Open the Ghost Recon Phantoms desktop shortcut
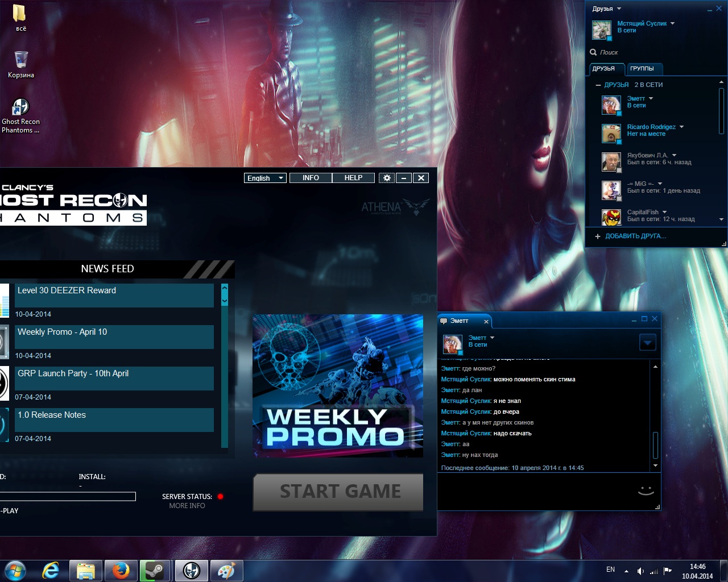The image size is (728, 582). pyautogui.click(x=20, y=115)
